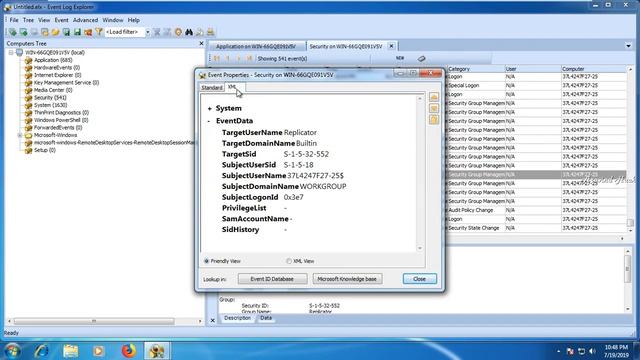Screen dimensions: 640x360
Task: Select the Data tab at bottom
Action: pyautogui.click(x=266, y=318)
